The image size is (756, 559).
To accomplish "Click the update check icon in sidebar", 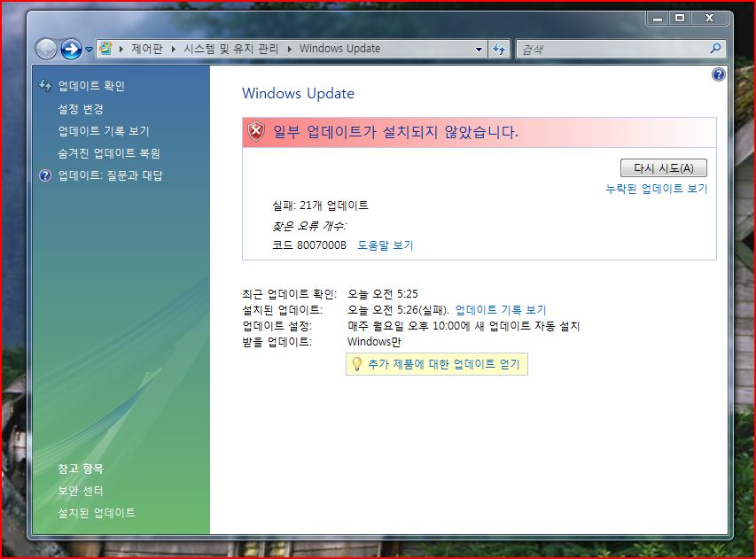I will pos(45,86).
